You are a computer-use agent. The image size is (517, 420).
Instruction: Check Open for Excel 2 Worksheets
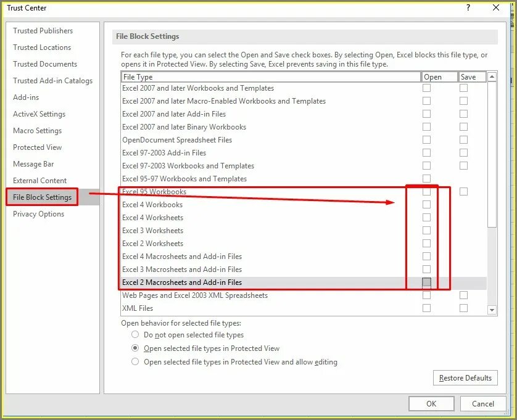(426, 243)
